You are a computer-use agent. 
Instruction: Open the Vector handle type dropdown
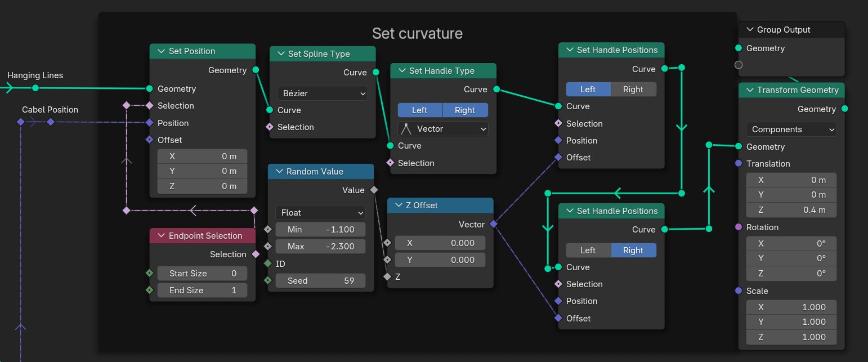(442, 129)
